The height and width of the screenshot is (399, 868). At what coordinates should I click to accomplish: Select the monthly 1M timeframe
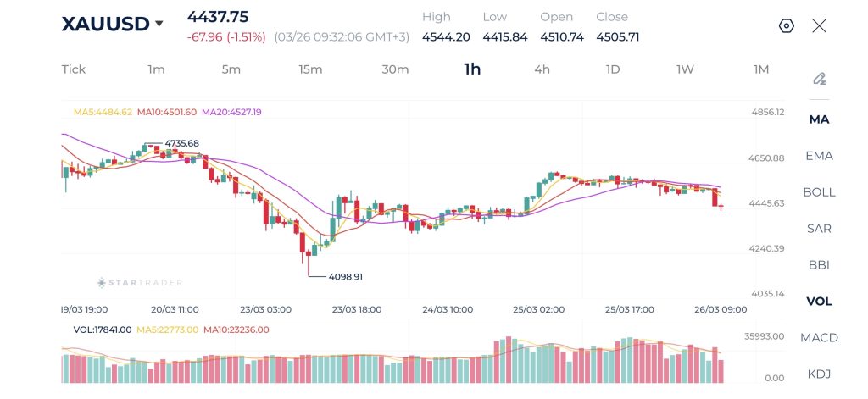[x=761, y=69]
